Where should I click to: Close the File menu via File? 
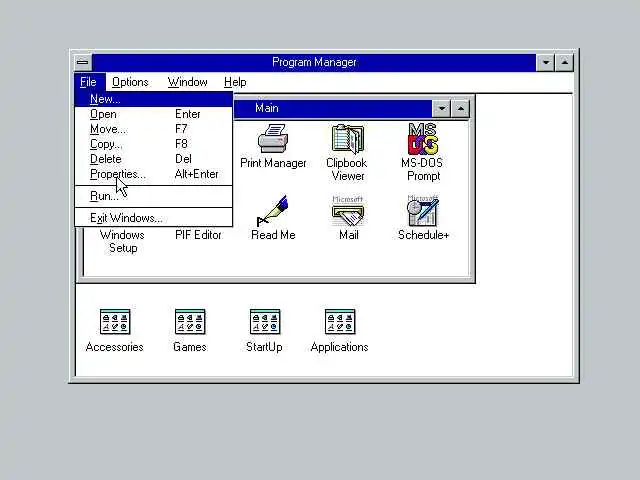(x=89, y=82)
